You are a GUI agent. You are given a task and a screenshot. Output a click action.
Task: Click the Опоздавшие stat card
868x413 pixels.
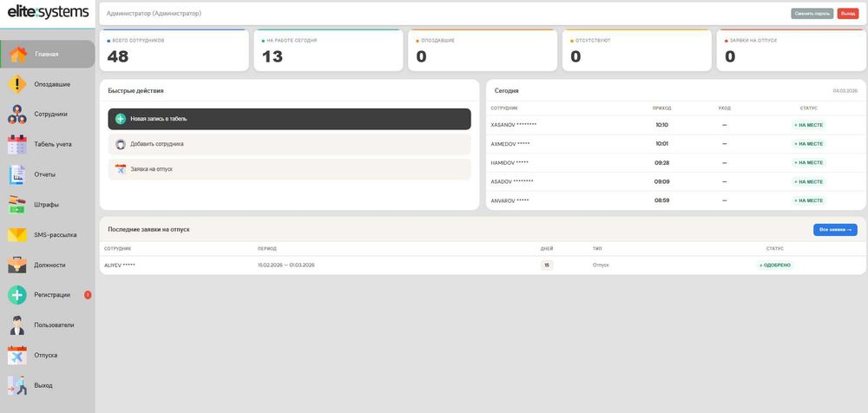(x=483, y=50)
